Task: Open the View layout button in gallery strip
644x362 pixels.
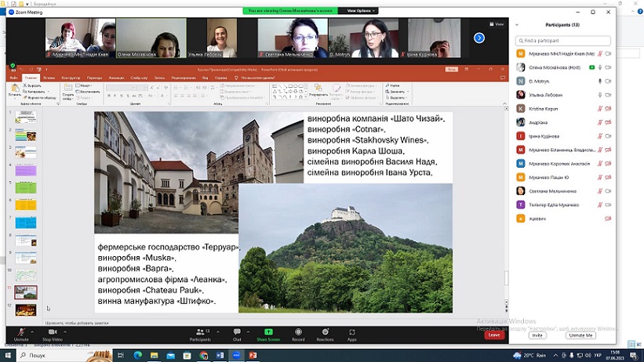Action: coord(497,24)
